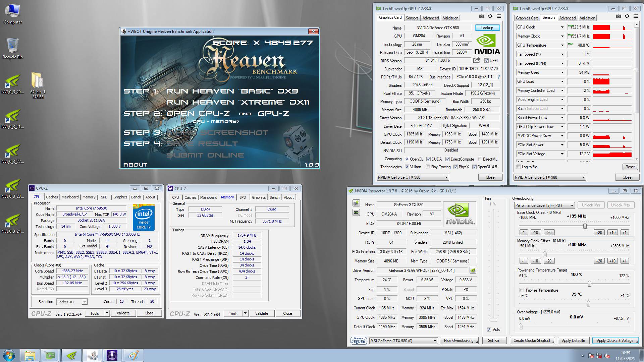The width and height of the screenshot is (644, 362).
Task: Toggle the DirectML checkbox in GPU-Z
Action: tap(480, 159)
